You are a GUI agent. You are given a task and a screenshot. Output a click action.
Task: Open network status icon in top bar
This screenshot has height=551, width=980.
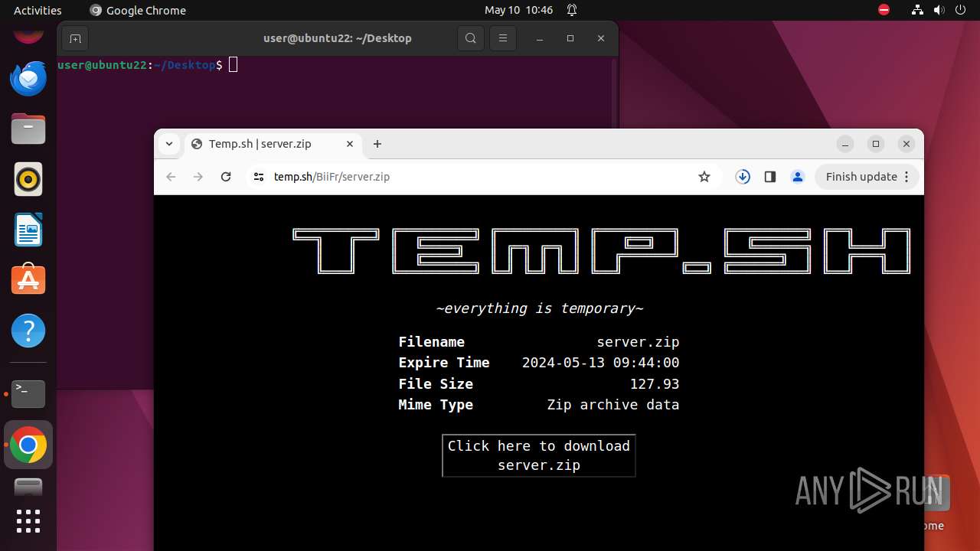tap(918, 10)
